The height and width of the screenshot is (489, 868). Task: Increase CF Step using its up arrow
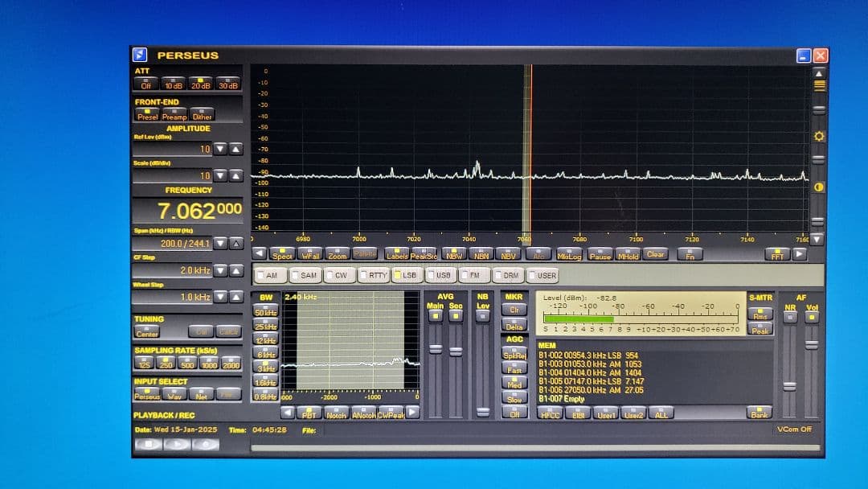tap(235, 272)
